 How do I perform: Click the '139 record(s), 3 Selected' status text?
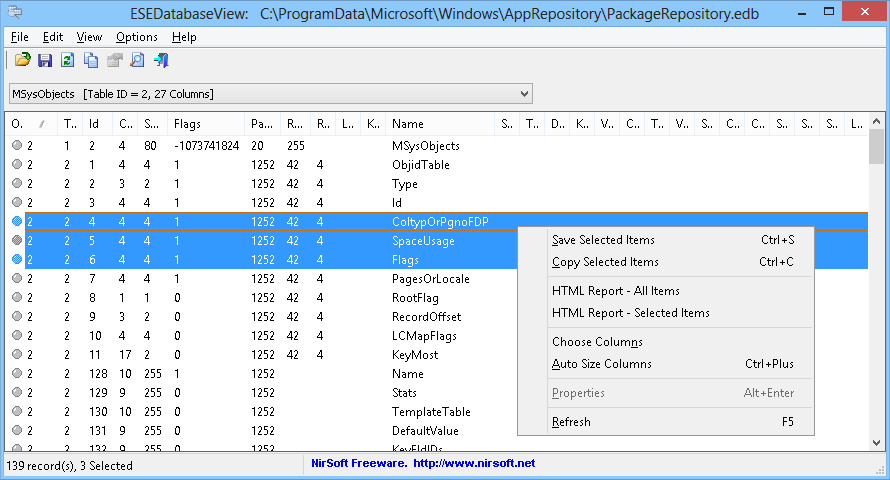(69, 466)
